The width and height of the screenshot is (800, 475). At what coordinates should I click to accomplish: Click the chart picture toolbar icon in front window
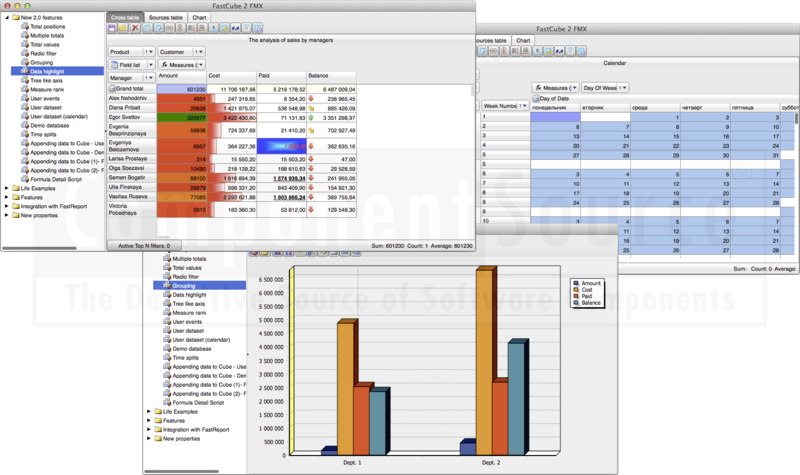[x=224, y=28]
